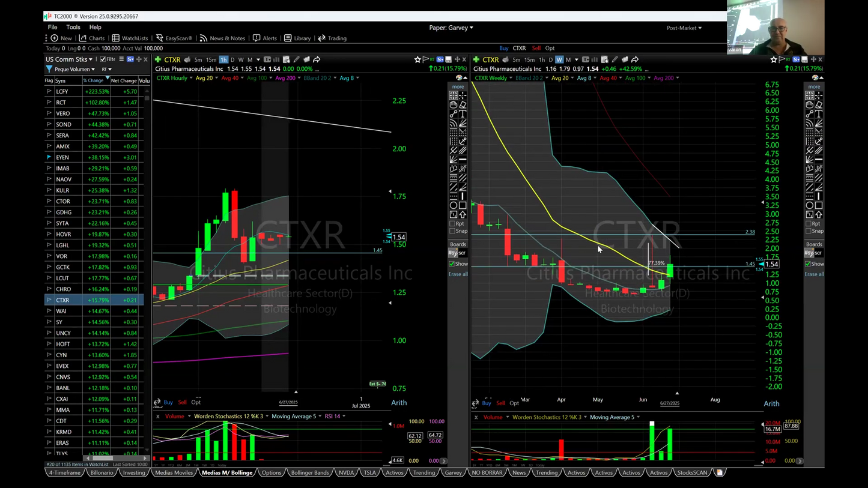Screen dimensions: 868x488
Task: Open the Post-Market session dropdown
Action: click(684, 28)
